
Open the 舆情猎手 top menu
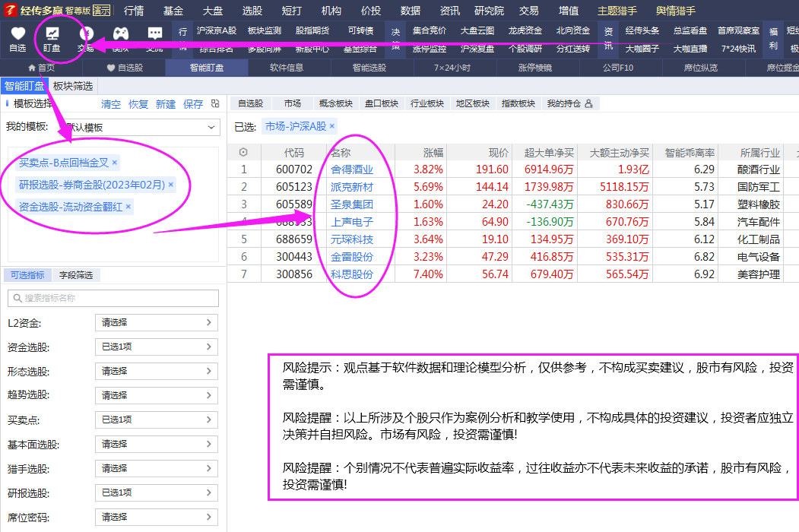(676, 10)
